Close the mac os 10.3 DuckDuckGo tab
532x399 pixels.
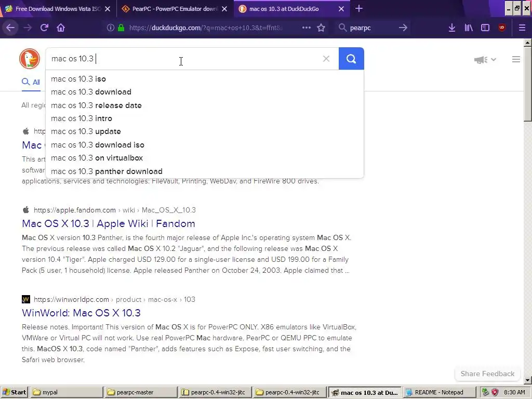(341, 9)
